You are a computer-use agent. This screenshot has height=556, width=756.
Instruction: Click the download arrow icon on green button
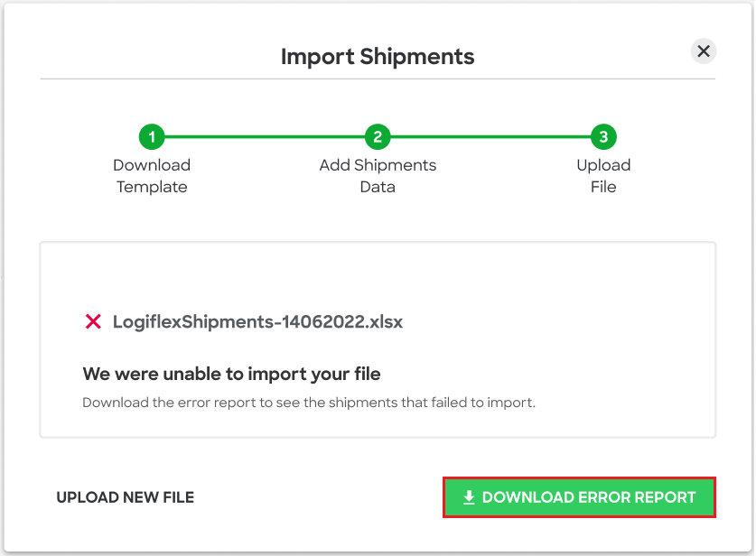469,497
